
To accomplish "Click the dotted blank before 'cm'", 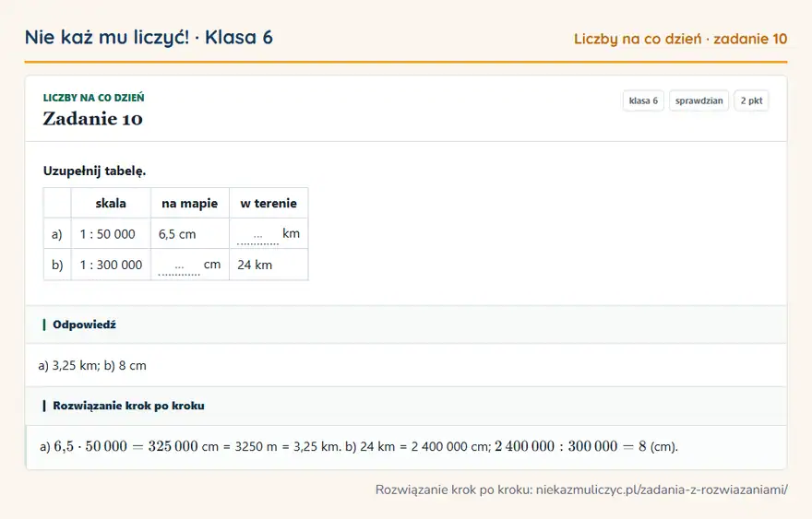I will [x=179, y=268].
